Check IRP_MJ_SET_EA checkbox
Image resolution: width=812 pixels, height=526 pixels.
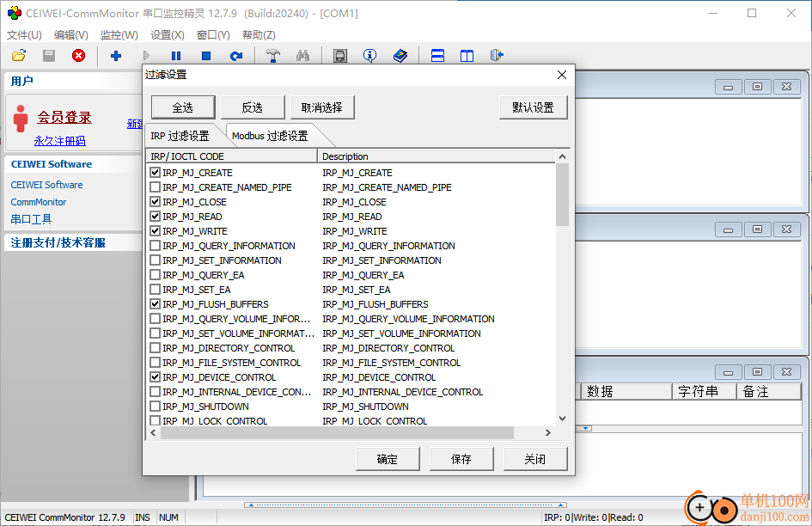pyautogui.click(x=155, y=289)
